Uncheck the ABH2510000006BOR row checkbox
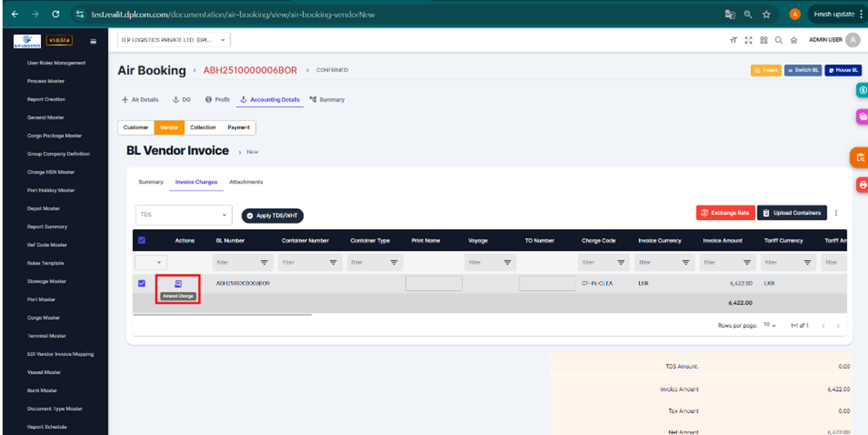 click(x=142, y=283)
